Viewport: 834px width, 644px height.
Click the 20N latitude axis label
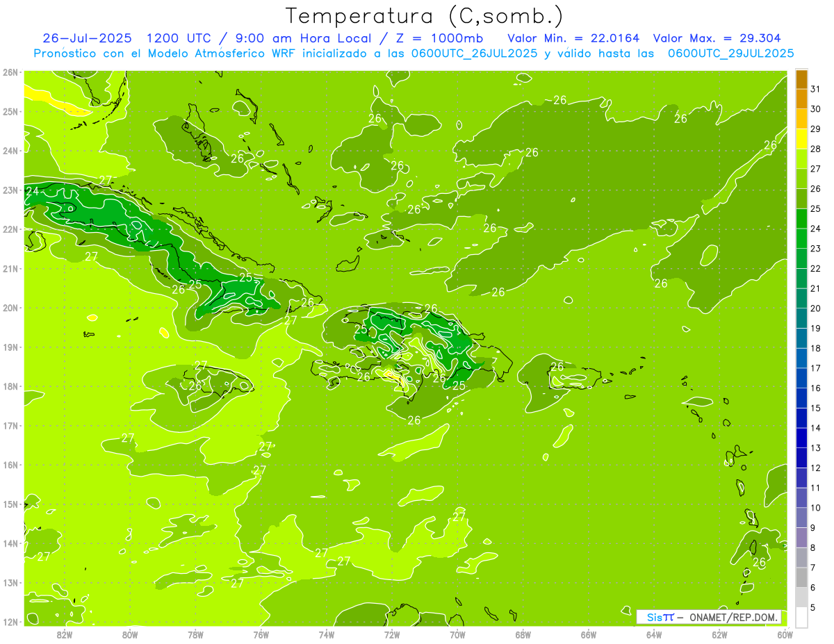[10, 308]
